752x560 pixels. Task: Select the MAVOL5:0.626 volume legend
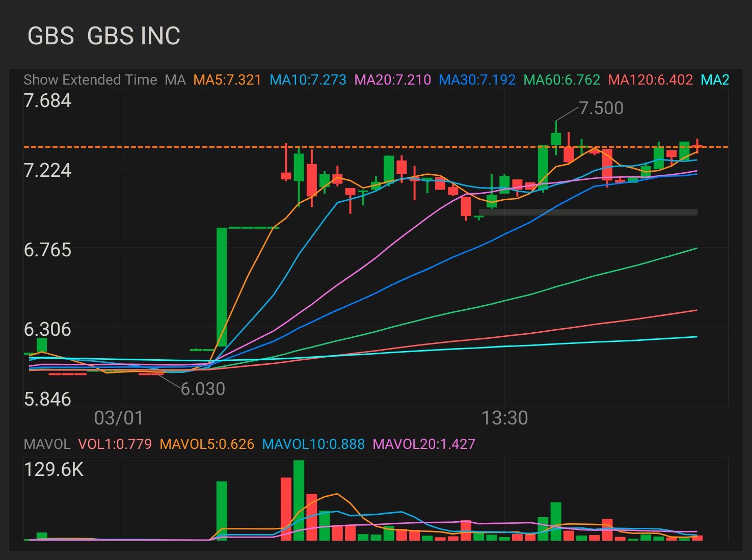[207, 444]
